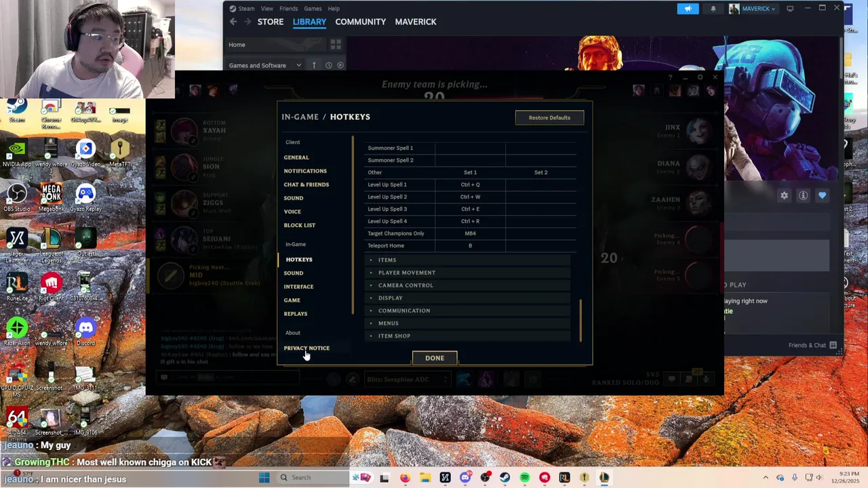The height and width of the screenshot is (488, 868).
Task: Click the taskbar Search box
Action: [312, 478]
